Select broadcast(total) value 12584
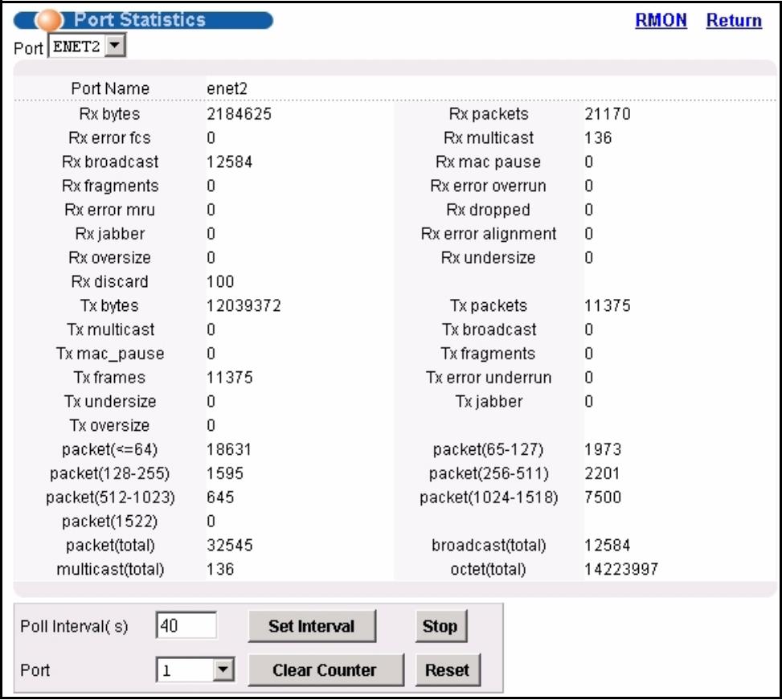Viewport: 782px width, 700px height. pyautogui.click(x=608, y=545)
